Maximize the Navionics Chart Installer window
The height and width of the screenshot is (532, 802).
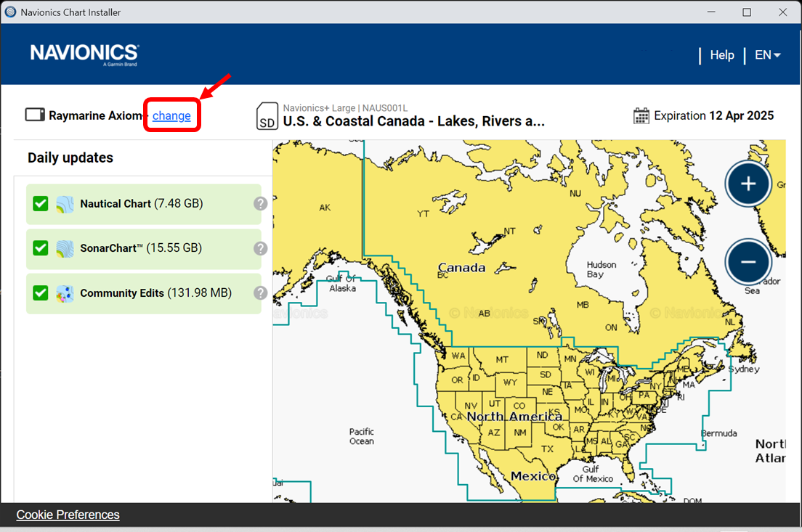click(x=747, y=12)
